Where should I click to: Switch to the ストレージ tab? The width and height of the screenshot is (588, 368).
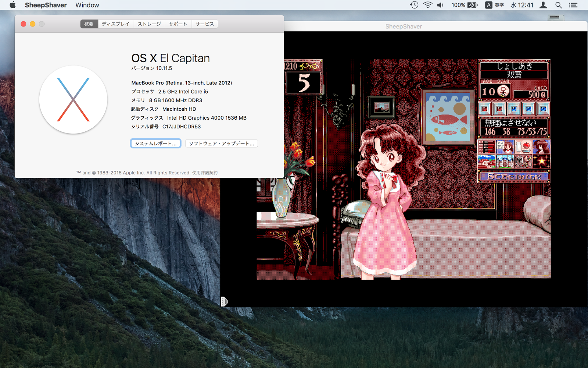[x=149, y=24]
